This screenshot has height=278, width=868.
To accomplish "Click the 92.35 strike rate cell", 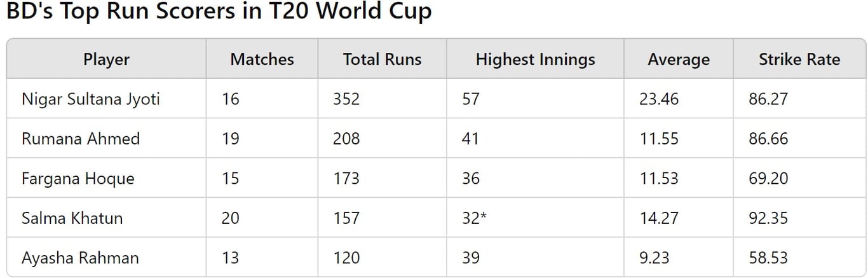I will coord(768,218).
